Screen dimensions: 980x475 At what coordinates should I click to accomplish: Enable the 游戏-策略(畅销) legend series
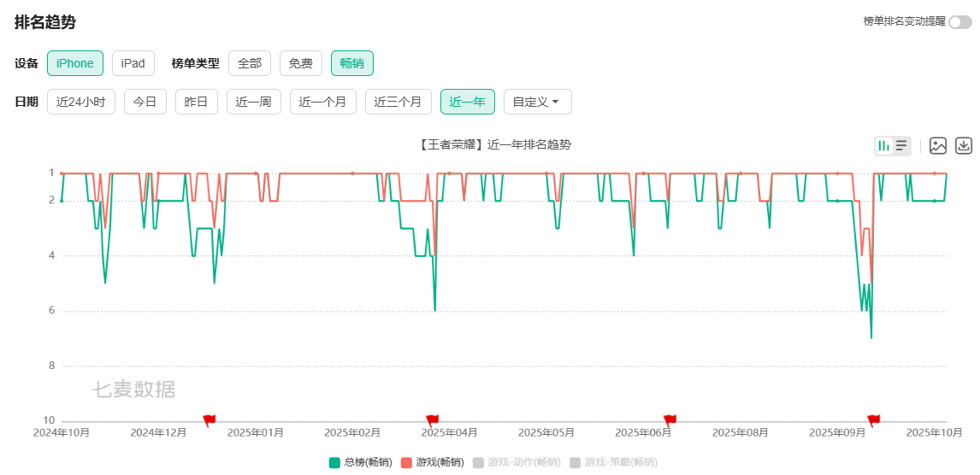613,462
